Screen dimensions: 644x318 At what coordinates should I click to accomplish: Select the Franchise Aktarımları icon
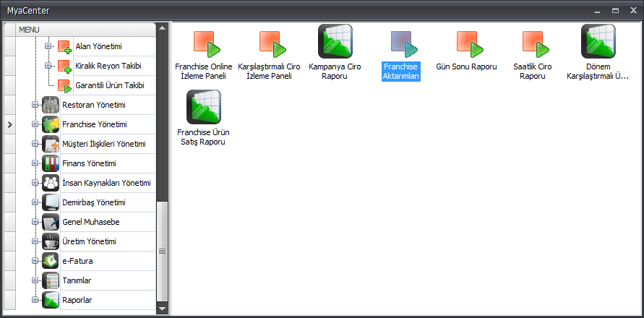pos(404,43)
